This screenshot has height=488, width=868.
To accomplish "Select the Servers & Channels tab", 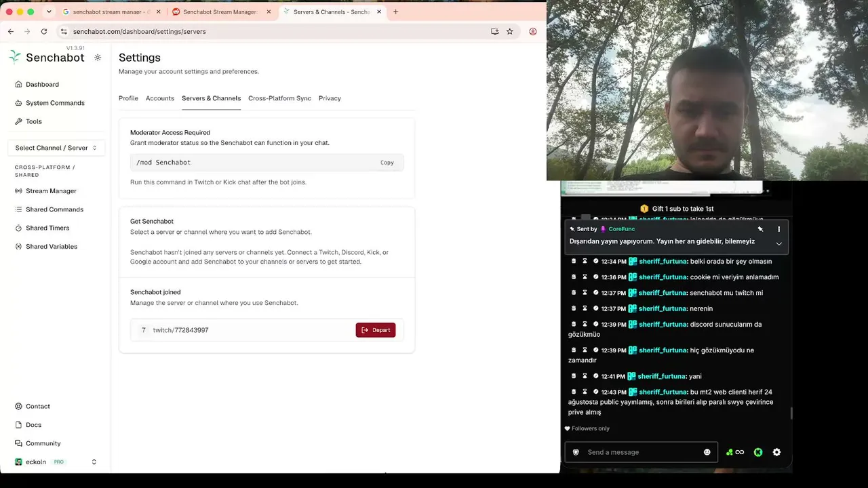I will [x=211, y=98].
